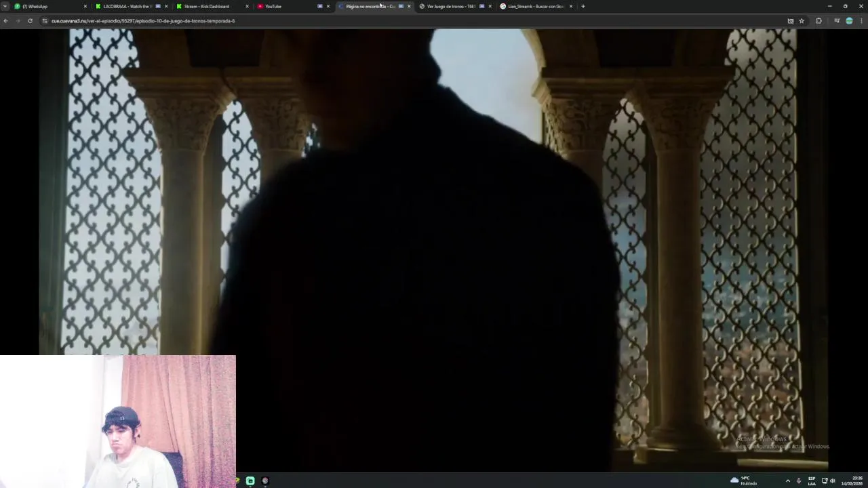Click the site info icon beside URL
The height and width of the screenshot is (488, 868).
coord(45,21)
